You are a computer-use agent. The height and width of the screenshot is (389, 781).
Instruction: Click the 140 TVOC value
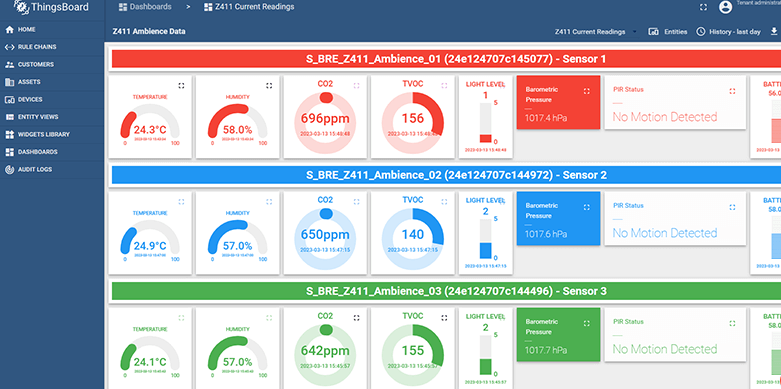(413, 235)
